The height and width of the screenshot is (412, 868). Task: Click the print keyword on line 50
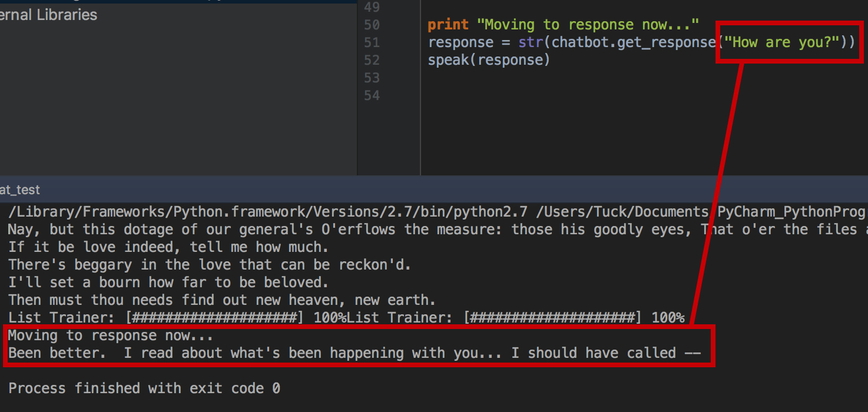tap(448, 25)
